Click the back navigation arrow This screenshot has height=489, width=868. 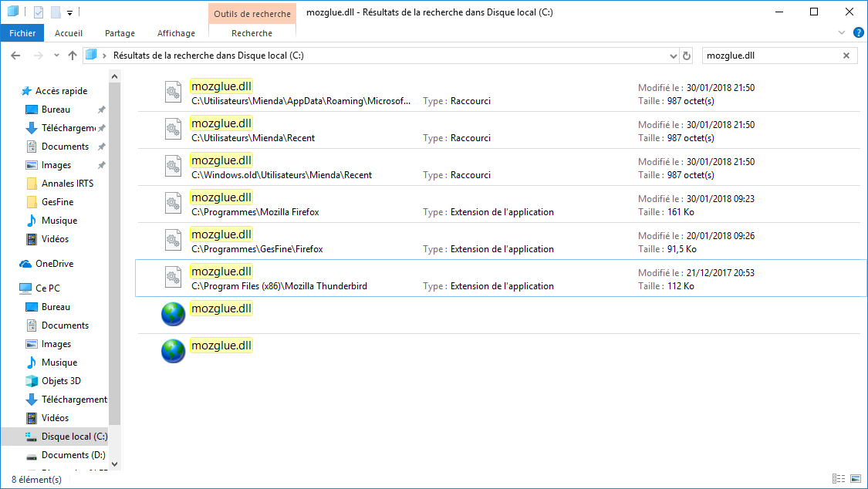pyautogui.click(x=15, y=56)
